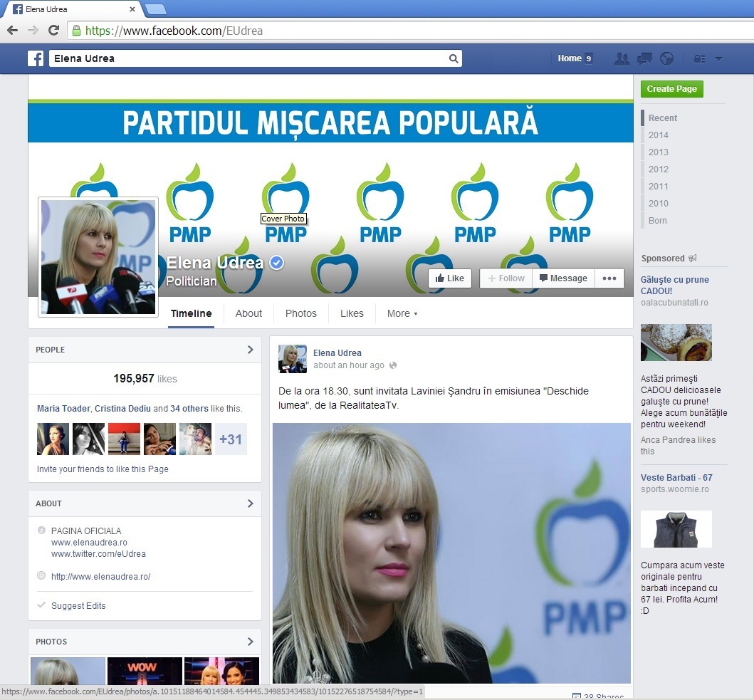Image resolution: width=754 pixels, height=700 pixels.
Task: Open Elena Udrea's profile picture
Action: click(98, 257)
